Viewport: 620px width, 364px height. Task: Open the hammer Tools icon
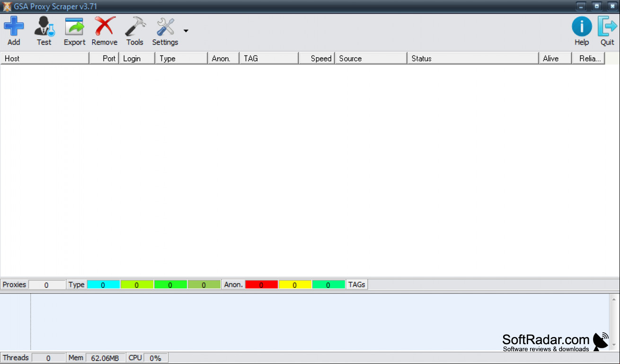click(x=135, y=27)
